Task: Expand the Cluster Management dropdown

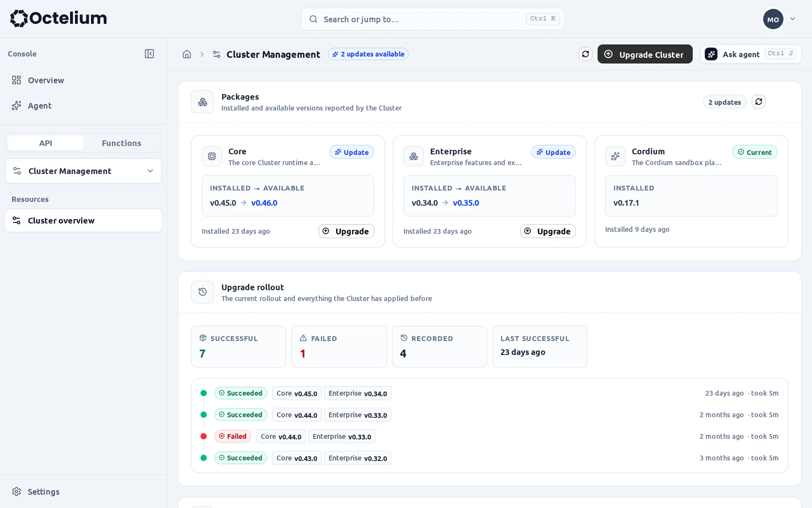Action: point(83,171)
